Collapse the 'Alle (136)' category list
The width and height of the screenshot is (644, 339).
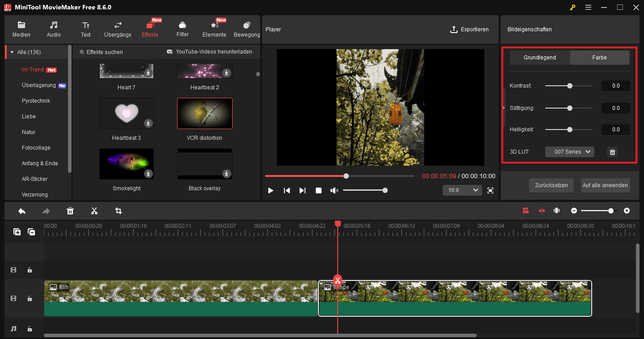(11, 52)
